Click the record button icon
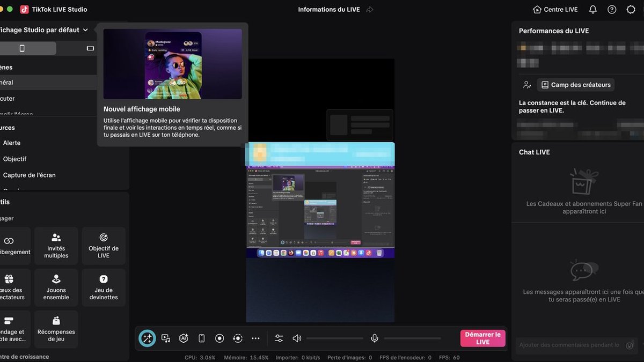This screenshot has width=644, height=362. tap(219, 338)
